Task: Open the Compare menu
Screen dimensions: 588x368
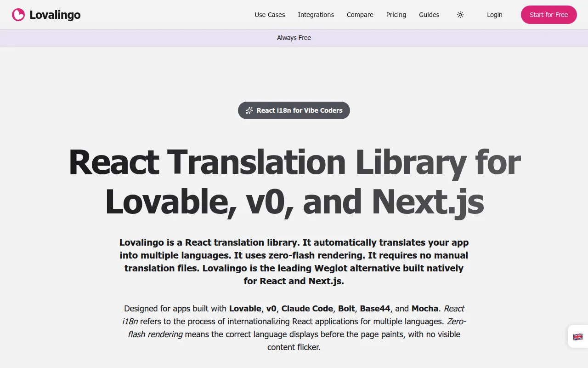Action: tap(360, 15)
